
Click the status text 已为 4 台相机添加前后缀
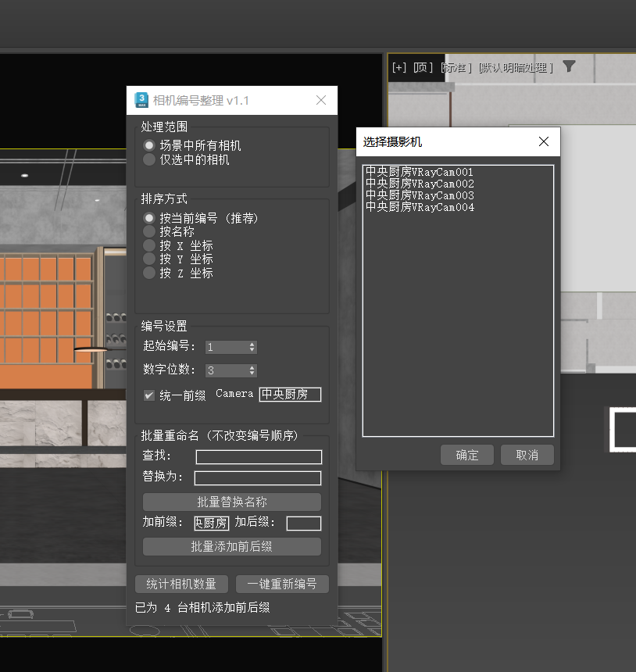point(202,608)
